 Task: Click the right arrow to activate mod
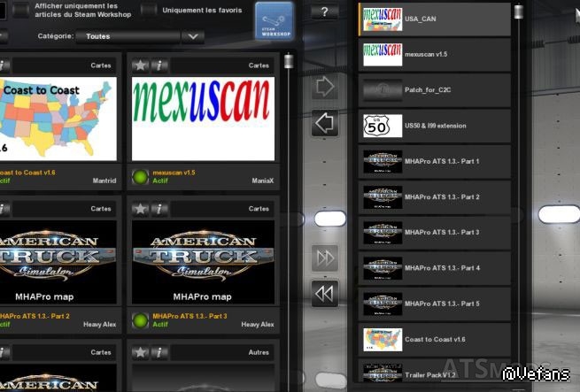coord(325,87)
